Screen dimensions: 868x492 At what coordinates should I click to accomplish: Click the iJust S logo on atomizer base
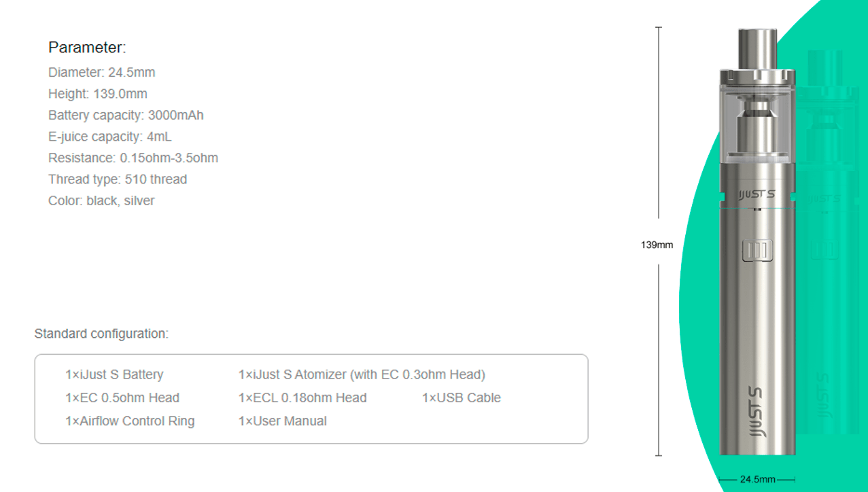(757, 196)
